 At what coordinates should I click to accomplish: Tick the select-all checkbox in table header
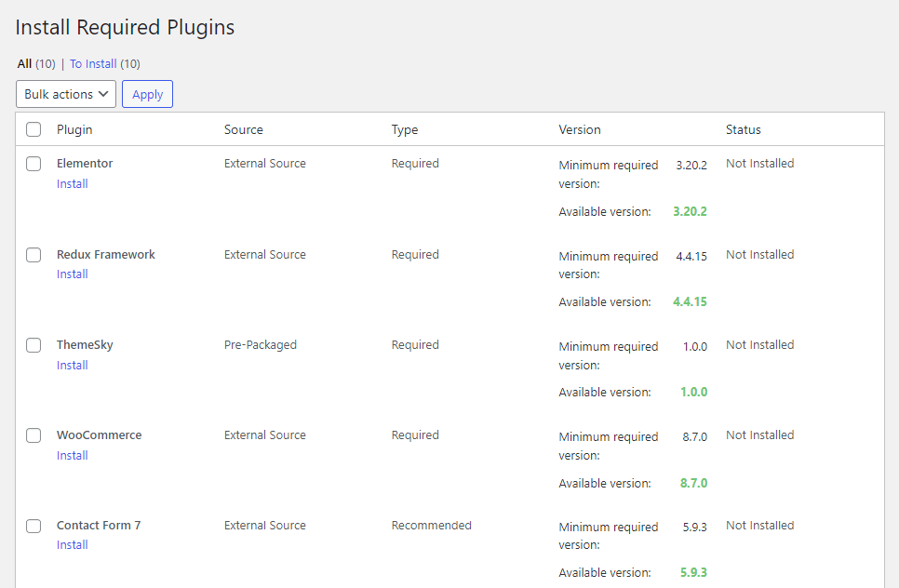(34, 129)
